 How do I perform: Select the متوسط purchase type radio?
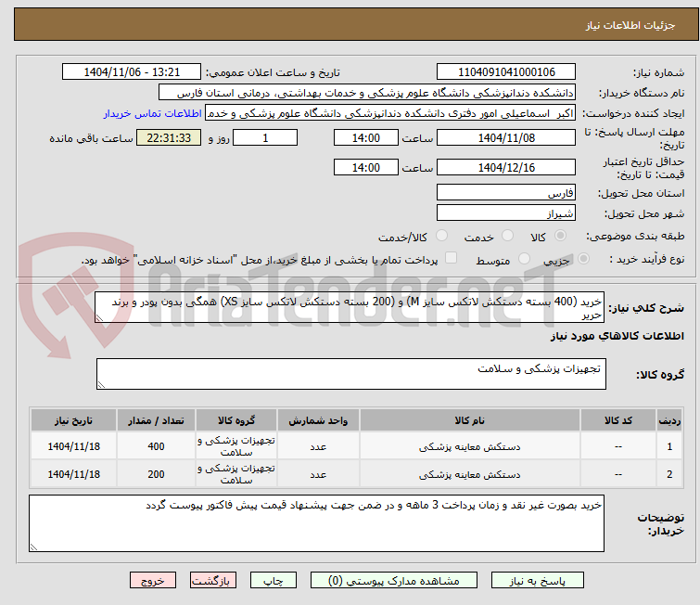tap(524, 259)
